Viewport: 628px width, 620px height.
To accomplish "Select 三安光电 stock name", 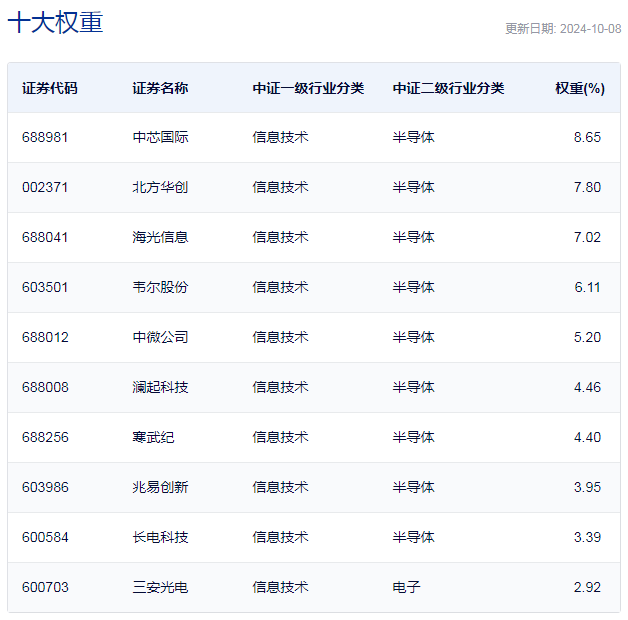I will [x=160, y=587].
